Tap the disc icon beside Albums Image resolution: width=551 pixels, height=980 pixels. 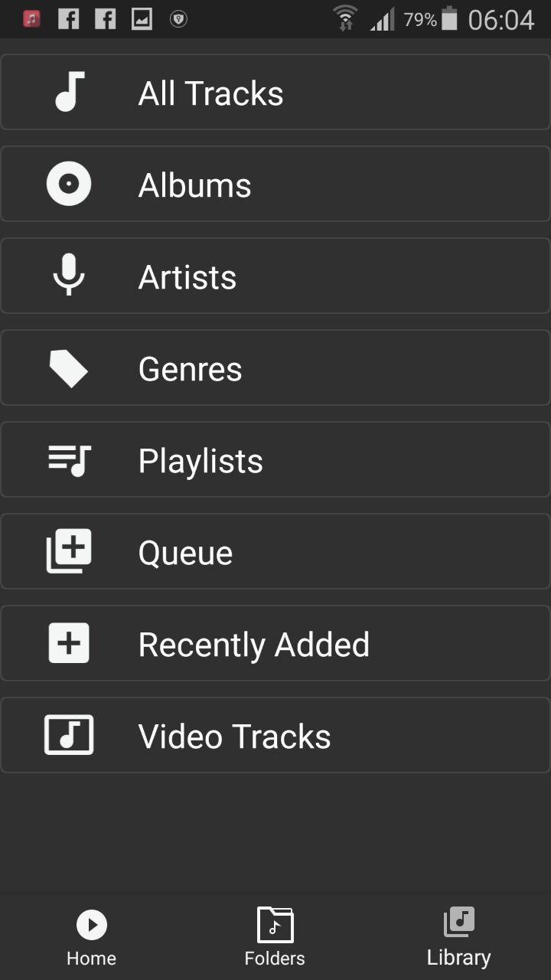(69, 185)
